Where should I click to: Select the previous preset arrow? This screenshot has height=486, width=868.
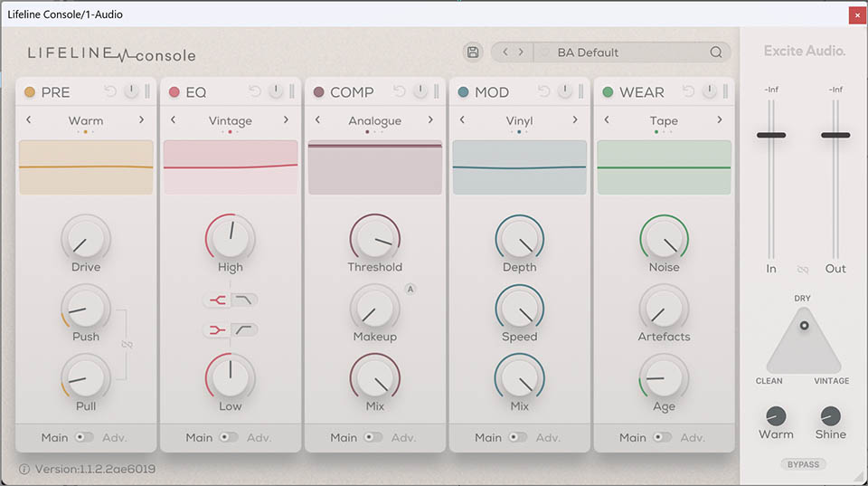click(x=505, y=52)
